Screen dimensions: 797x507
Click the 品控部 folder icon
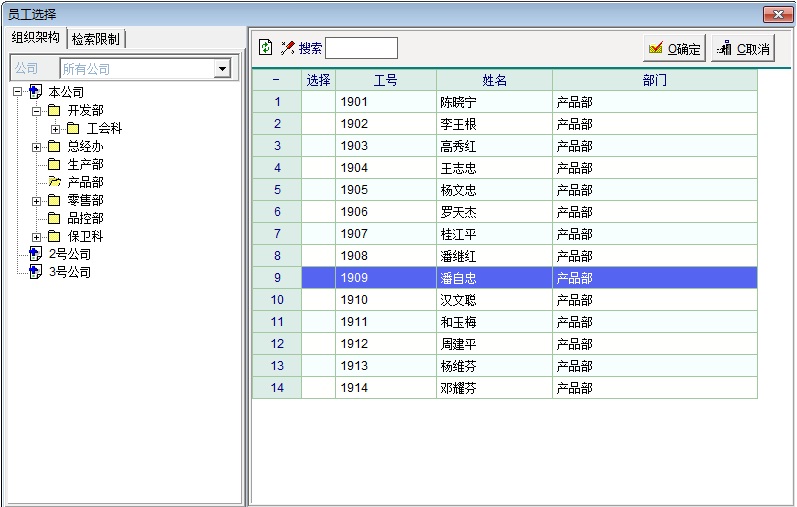54,218
